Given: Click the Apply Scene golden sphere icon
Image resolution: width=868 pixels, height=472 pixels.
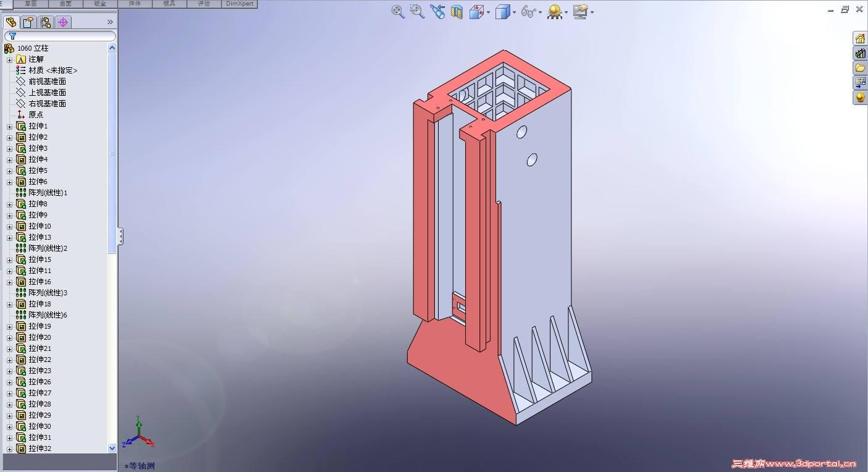Looking at the screenshot, I should [554, 12].
